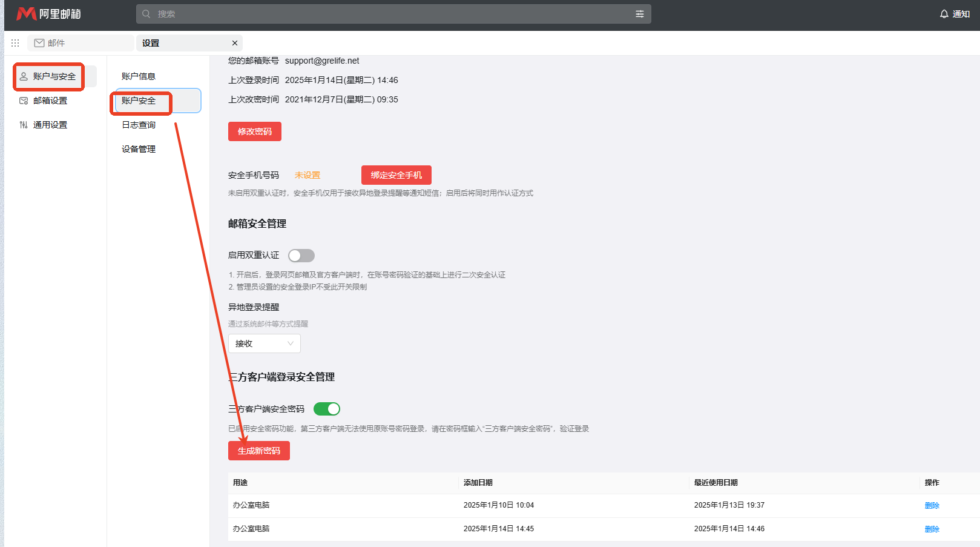The width and height of the screenshot is (980, 547).
Task: Expand the 异地登录提醒 接收 dropdown
Action: tap(264, 343)
